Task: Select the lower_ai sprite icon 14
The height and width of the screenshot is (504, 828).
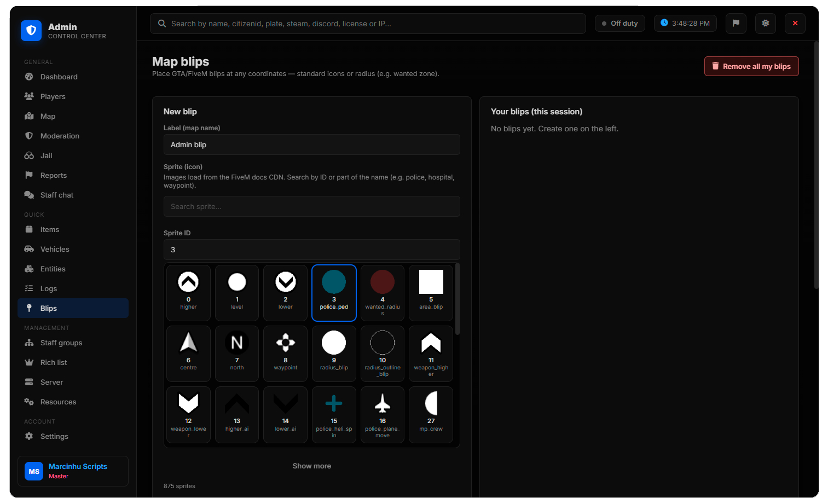Action: (x=286, y=415)
